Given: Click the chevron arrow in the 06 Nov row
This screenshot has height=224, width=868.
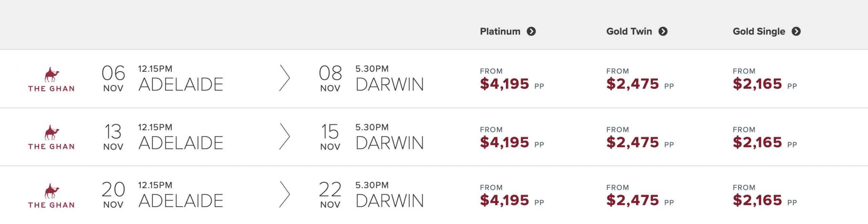Looking at the screenshot, I should 284,78.
